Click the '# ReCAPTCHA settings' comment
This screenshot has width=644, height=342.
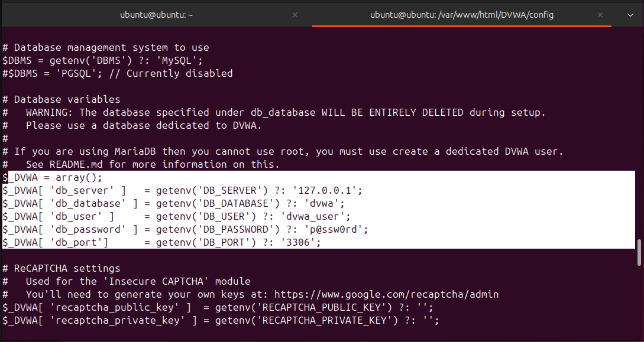point(62,269)
